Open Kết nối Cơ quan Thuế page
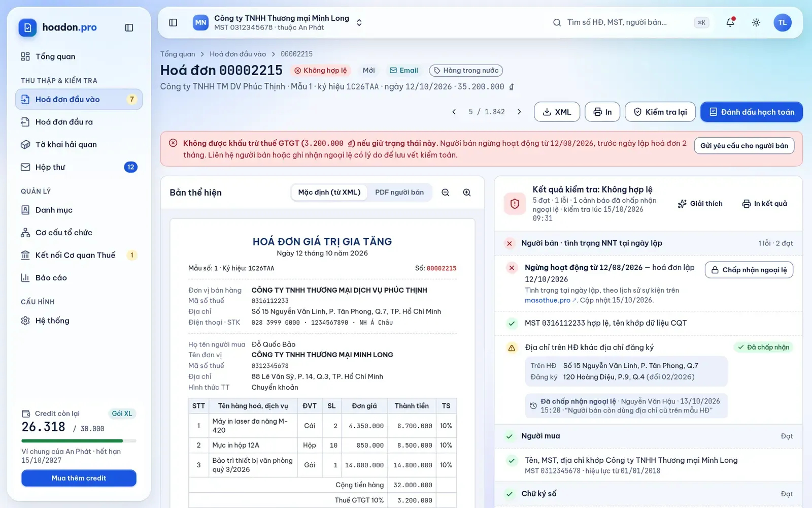The image size is (812, 508). tap(79, 255)
